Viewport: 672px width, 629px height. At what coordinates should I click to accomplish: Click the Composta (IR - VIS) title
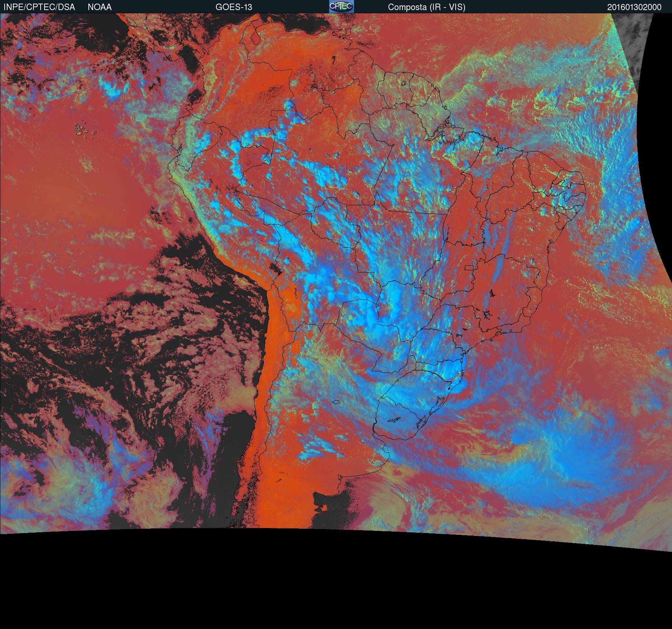pos(427,7)
